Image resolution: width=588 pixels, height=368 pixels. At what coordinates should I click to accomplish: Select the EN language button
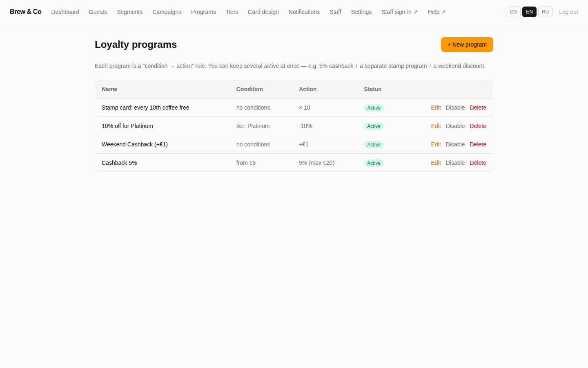tap(529, 12)
